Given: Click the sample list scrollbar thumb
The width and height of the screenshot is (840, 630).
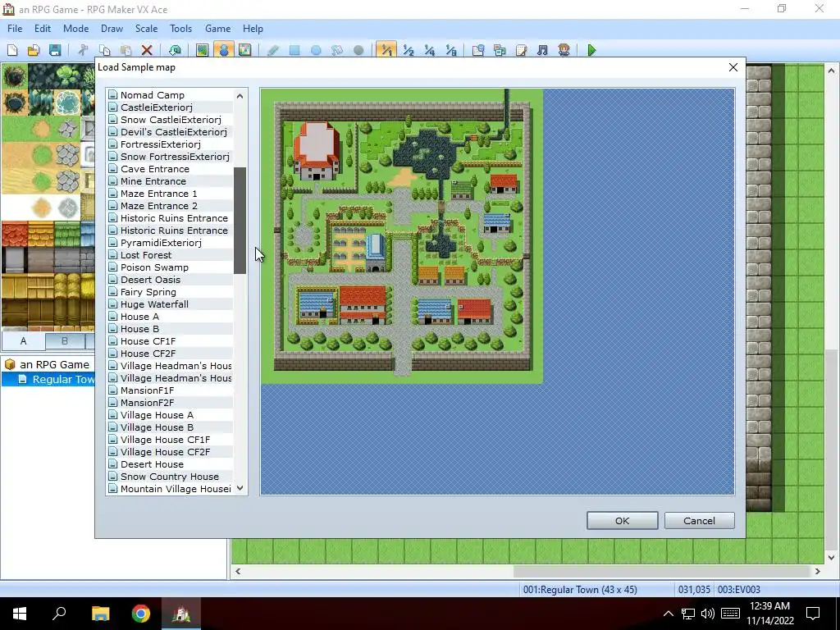Looking at the screenshot, I should [240, 220].
